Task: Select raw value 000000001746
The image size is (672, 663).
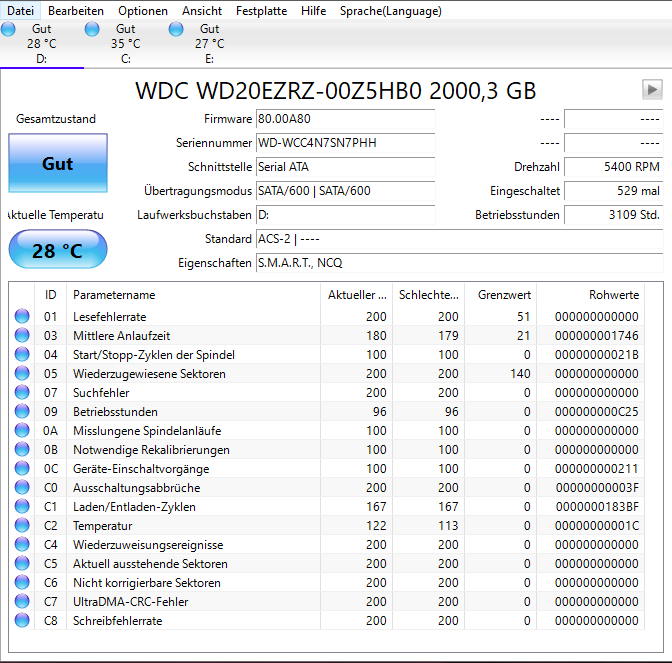Action: pyautogui.click(x=597, y=336)
